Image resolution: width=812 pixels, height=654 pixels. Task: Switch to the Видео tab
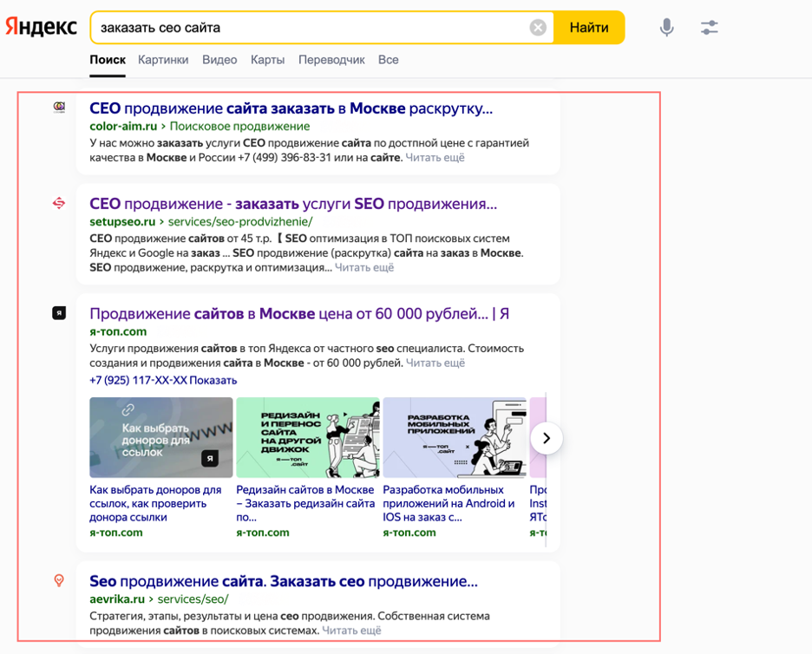tap(219, 60)
